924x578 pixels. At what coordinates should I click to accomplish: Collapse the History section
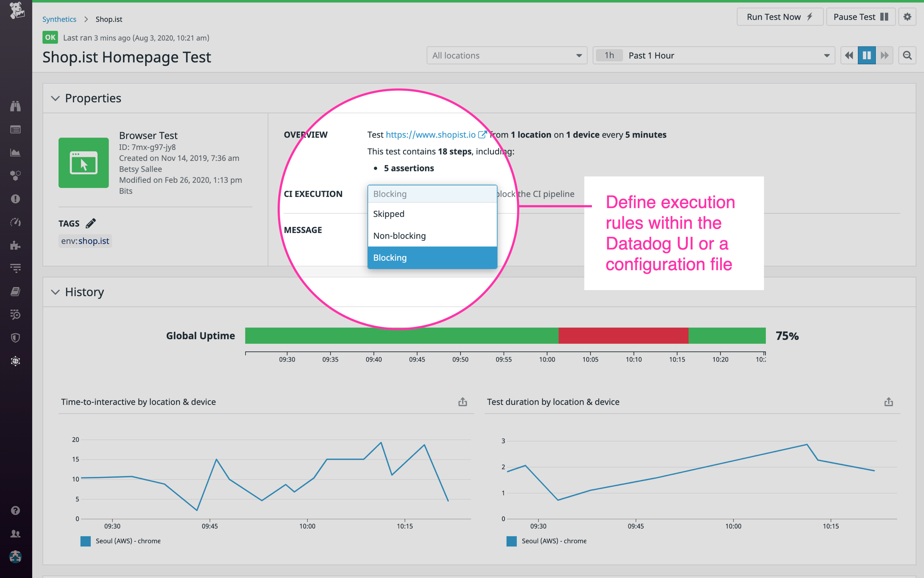click(55, 292)
